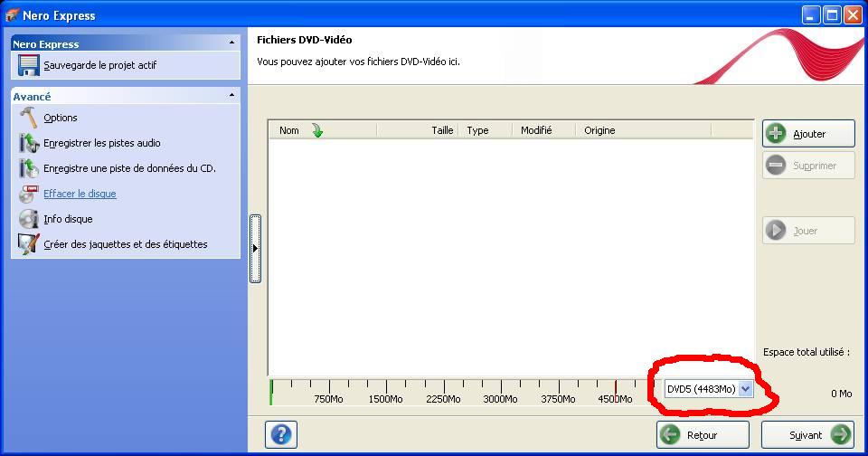Click the 750Mo mark on capacity bar
Screen dimensions: 868x456
click(328, 399)
